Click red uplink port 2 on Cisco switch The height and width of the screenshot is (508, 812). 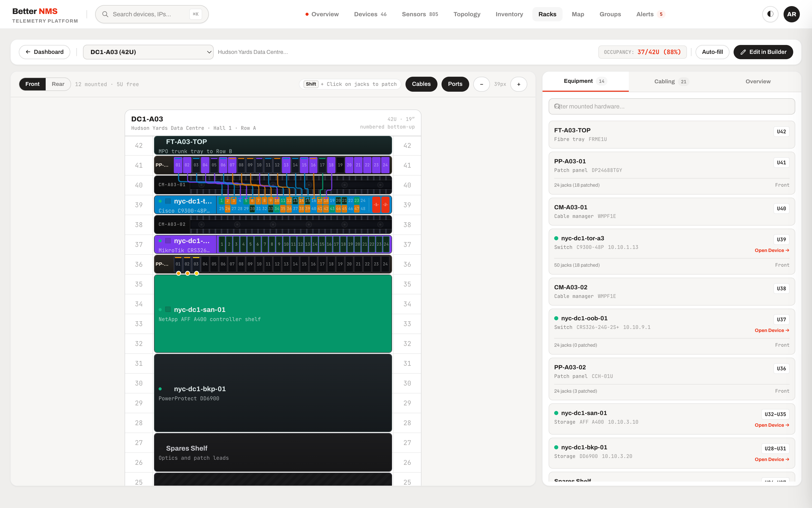coord(385,205)
